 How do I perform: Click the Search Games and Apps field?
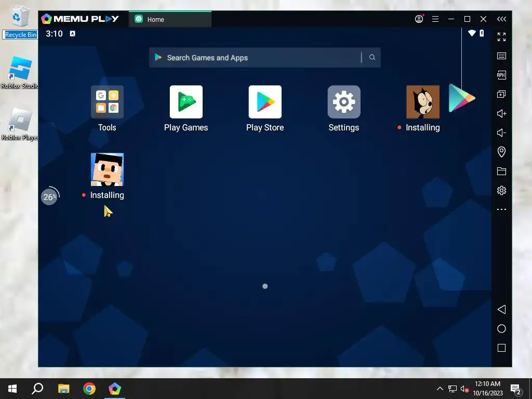(264, 57)
